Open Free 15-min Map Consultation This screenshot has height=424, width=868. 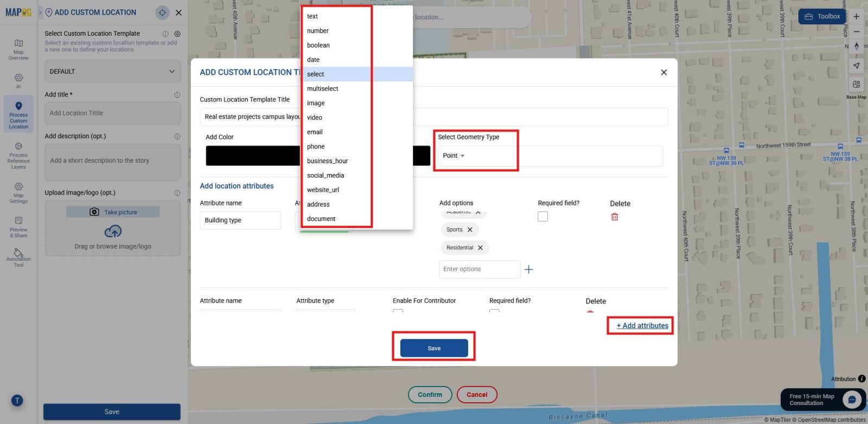pos(824,400)
